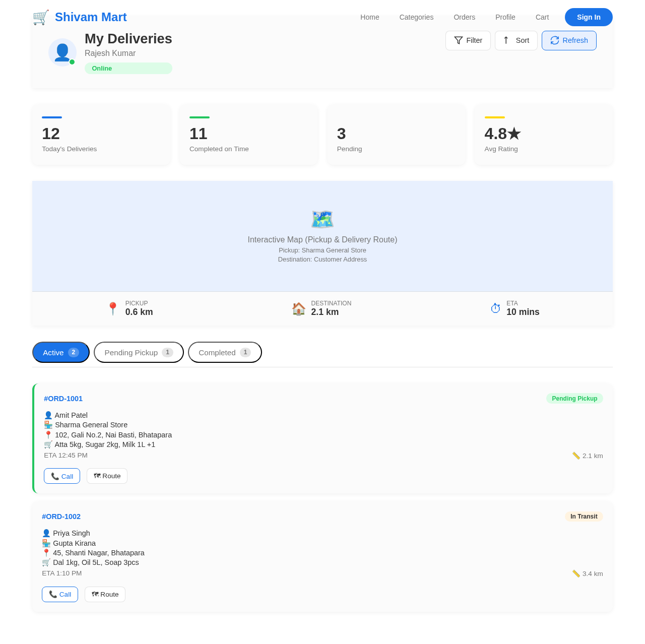Select the Pending stat card
Viewport: 645px width, 644px height.
pos(396,135)
